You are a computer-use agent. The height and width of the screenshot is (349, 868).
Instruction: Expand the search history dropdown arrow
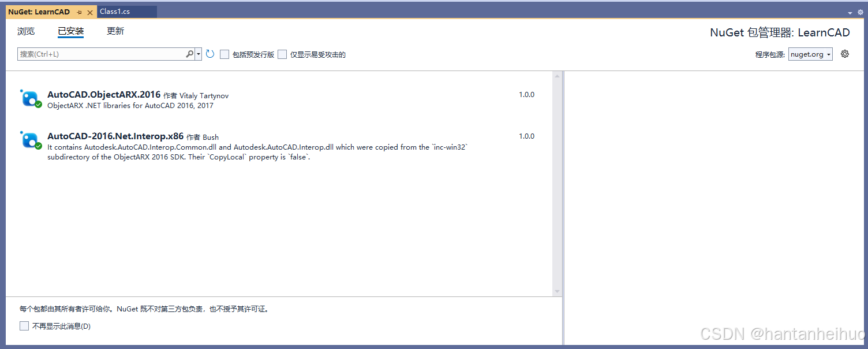(199, 54)
